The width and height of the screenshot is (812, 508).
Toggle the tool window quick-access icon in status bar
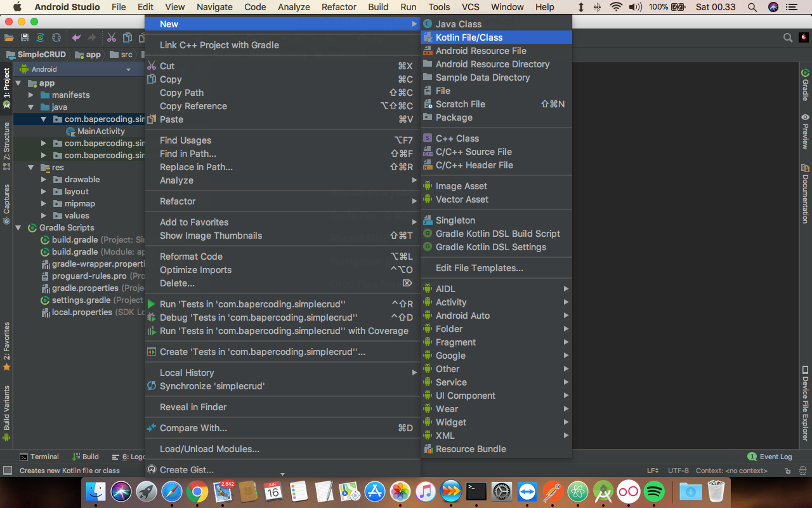coord(8,471)
